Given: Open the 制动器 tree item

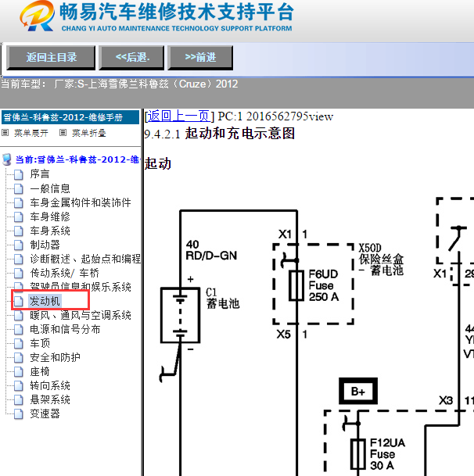Looking at the screenshot, I should coord(45,245).
